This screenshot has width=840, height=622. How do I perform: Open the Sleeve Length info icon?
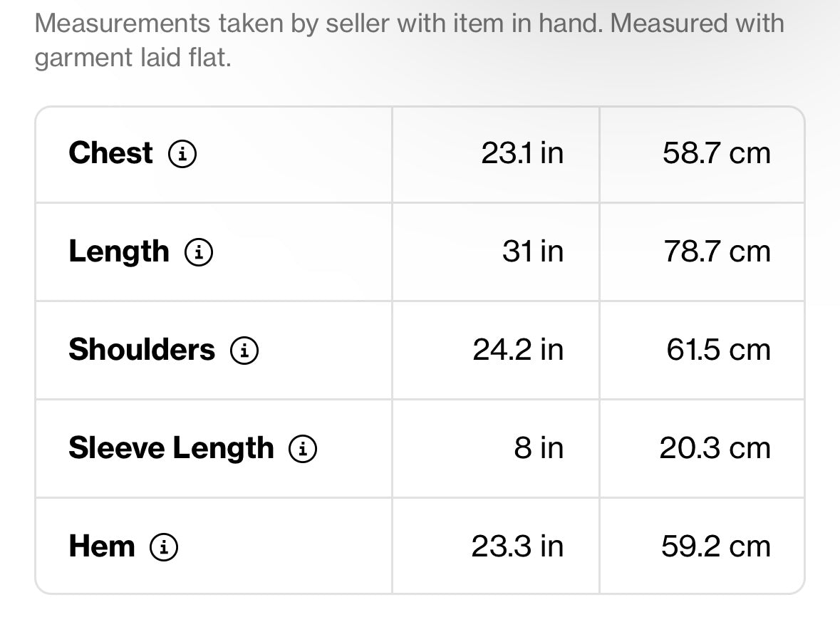[x=303, y=448]
